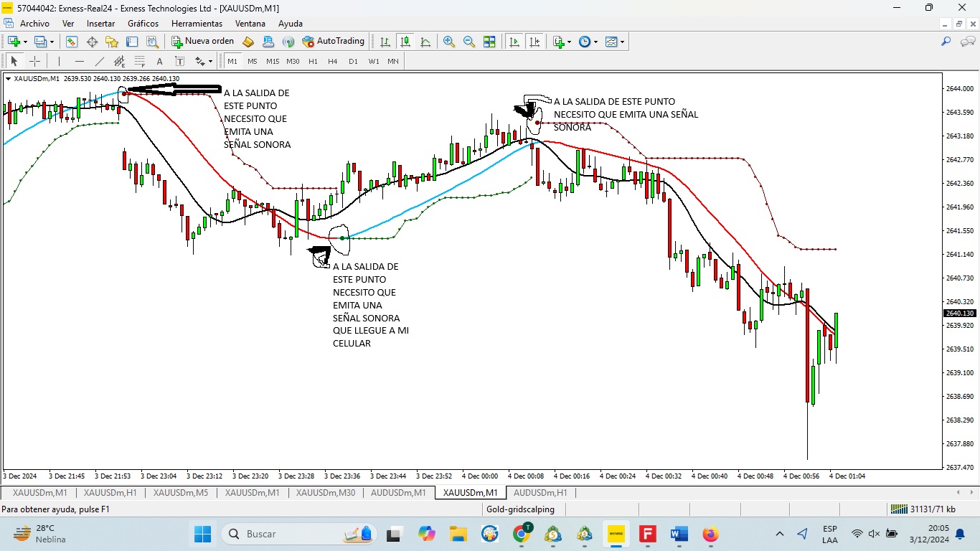980x551 pixels.
Task: Draw a horizontal line tool
Action: [79, 61]
